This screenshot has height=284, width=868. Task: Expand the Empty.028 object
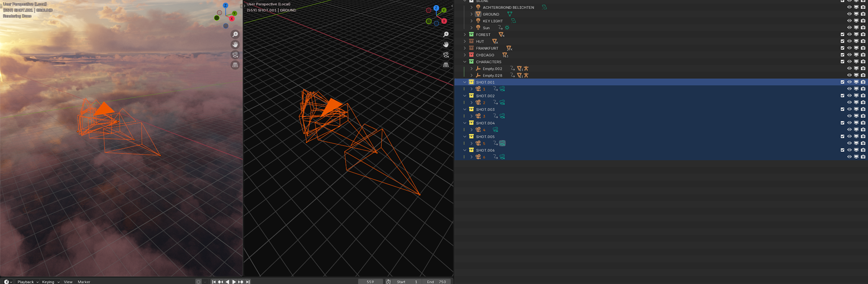point(472,76)
